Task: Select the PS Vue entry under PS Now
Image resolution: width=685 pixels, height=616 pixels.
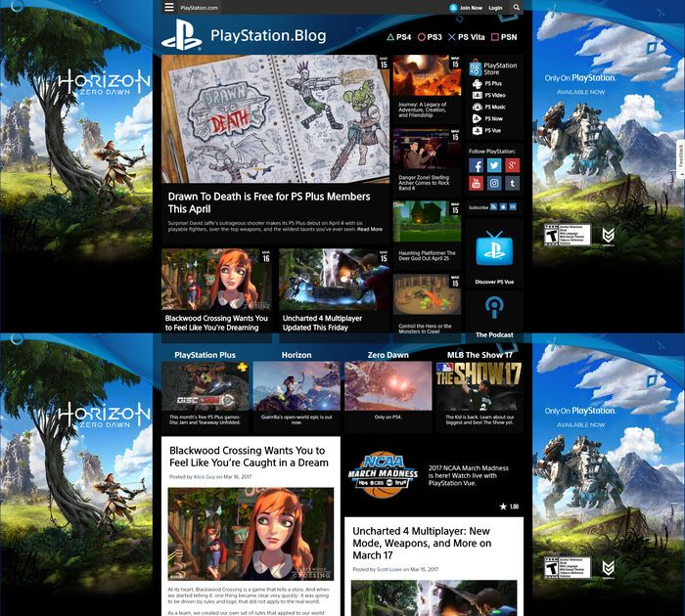Action: [x=486, y=131]
